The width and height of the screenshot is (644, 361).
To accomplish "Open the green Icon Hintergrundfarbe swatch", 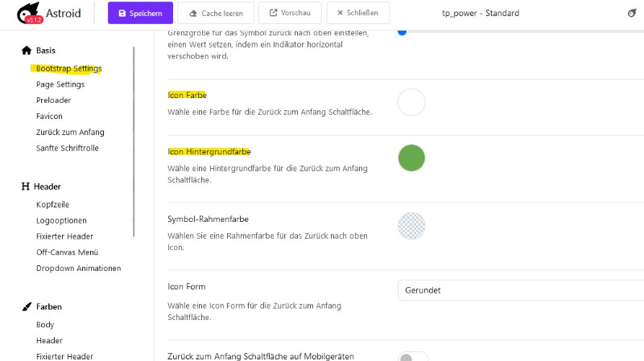I will 411,158.
